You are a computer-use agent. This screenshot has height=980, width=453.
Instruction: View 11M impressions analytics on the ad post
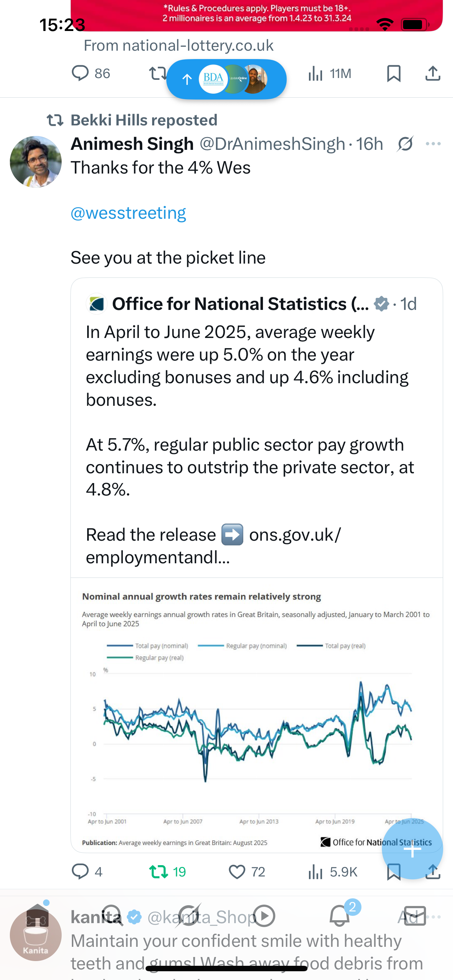[x=329, y=73]
